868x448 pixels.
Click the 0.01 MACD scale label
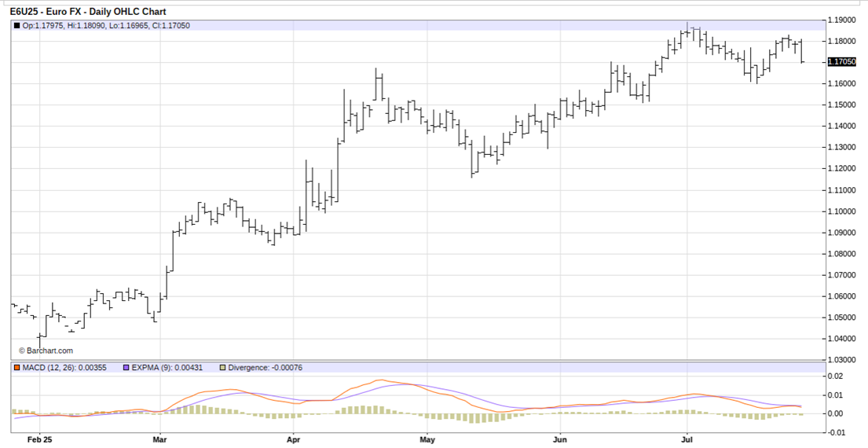click(x=836, y=395)
